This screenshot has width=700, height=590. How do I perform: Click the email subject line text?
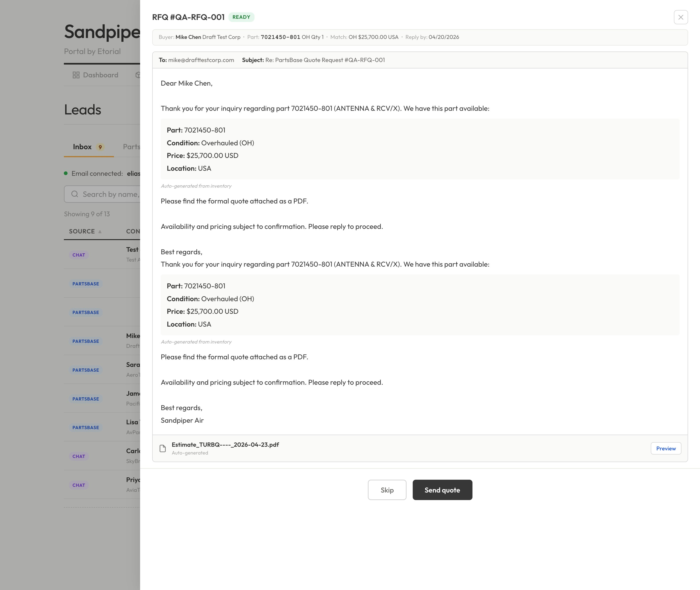[325, 60]
